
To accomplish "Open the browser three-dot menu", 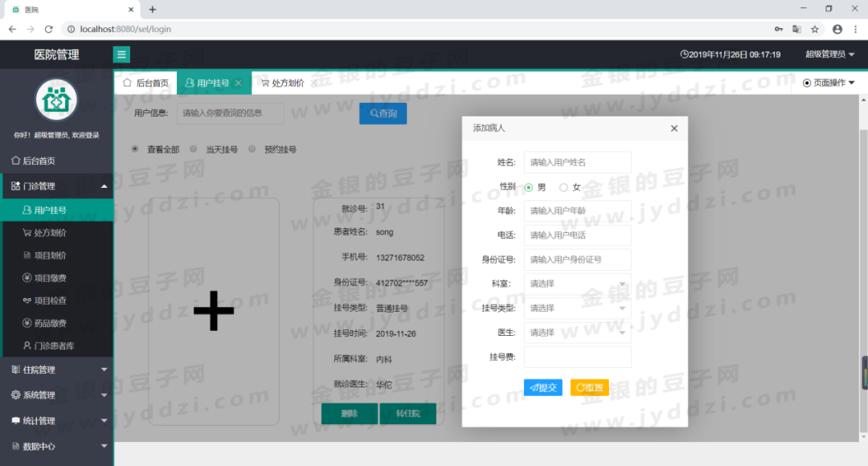I will coord(855,29).
